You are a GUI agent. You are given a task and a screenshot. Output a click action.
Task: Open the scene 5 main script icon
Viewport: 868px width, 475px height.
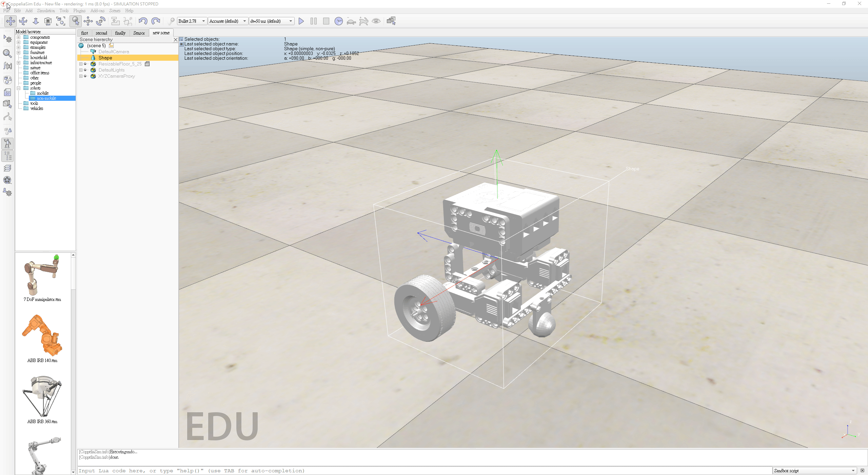pos(111,45)
